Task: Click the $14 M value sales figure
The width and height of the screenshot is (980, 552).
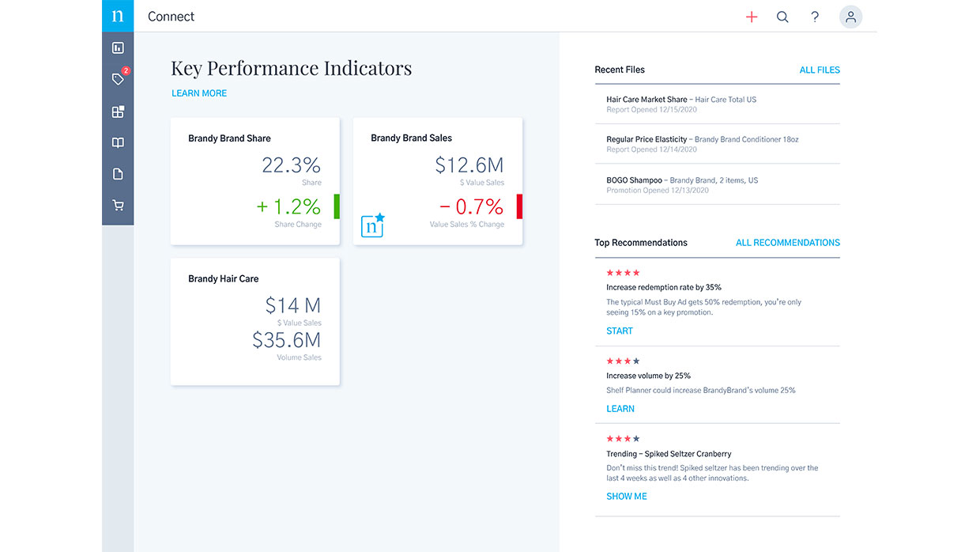Action: pos(293,305)
